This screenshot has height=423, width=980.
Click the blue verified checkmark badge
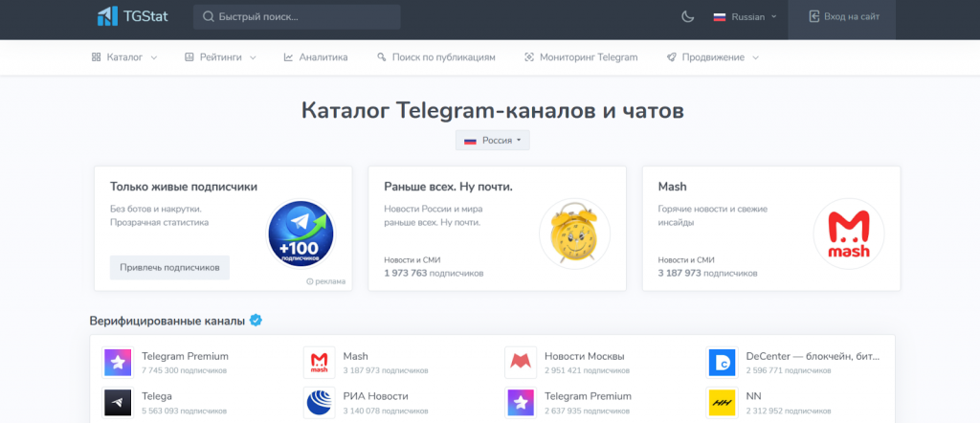tap(256, 321)
